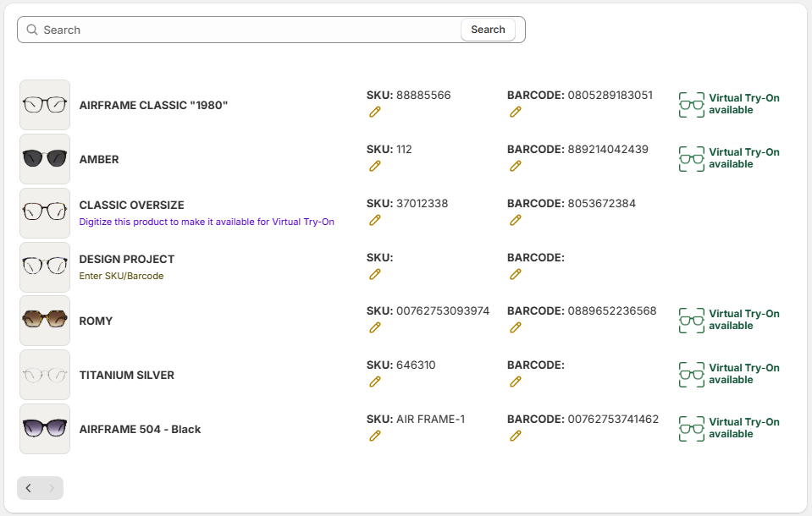The height and width of the screenshot is (516, 812).
Task: Click Virtual Try-On icon for AMBER
Action: click(692, 159)
